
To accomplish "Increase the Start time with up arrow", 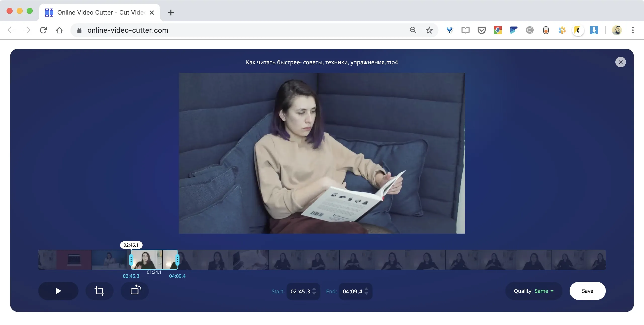I will tap(314, 289).
